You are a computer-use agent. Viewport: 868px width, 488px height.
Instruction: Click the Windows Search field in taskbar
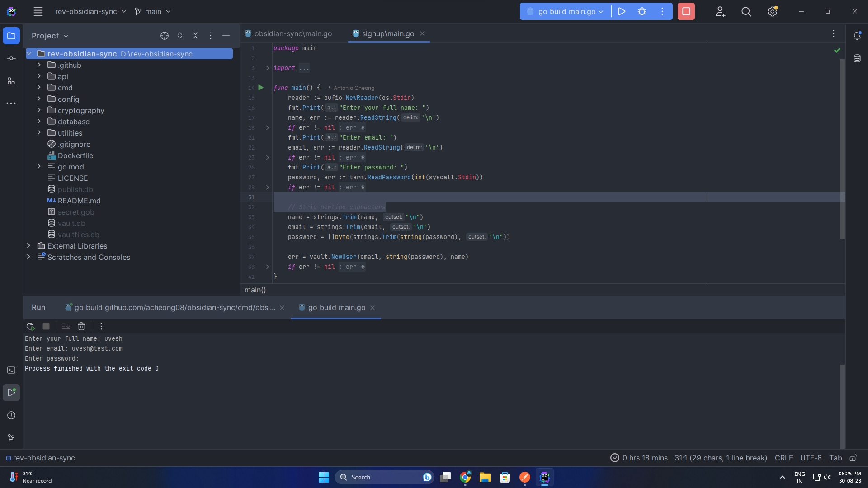tap(384, 477)
